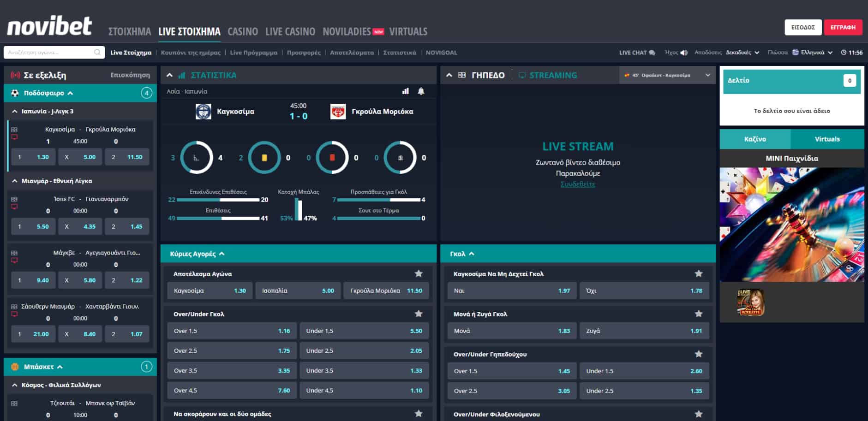868x421 pixels.
Task: Collapse Κόσμος - Φιλικά Συλλόγων league
Action: 15,385
